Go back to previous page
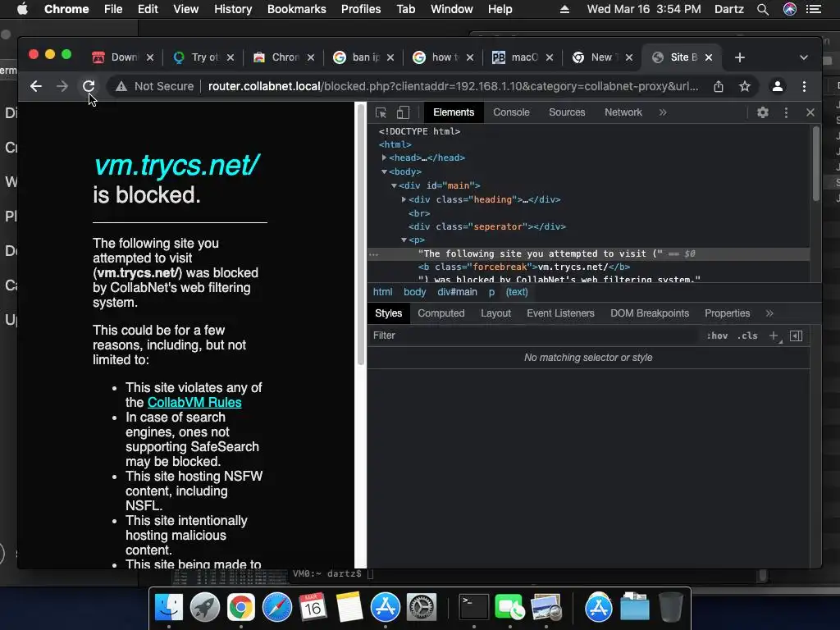This screenshot has height=630, width=840. tap(36, 86)
